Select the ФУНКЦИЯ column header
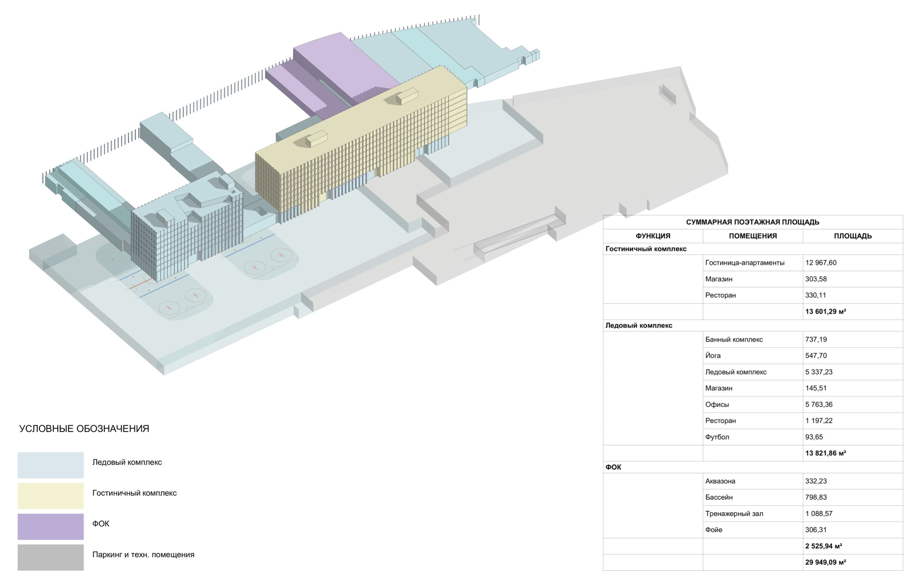Viewport: 918px width, 588px height. pos(653,236)
